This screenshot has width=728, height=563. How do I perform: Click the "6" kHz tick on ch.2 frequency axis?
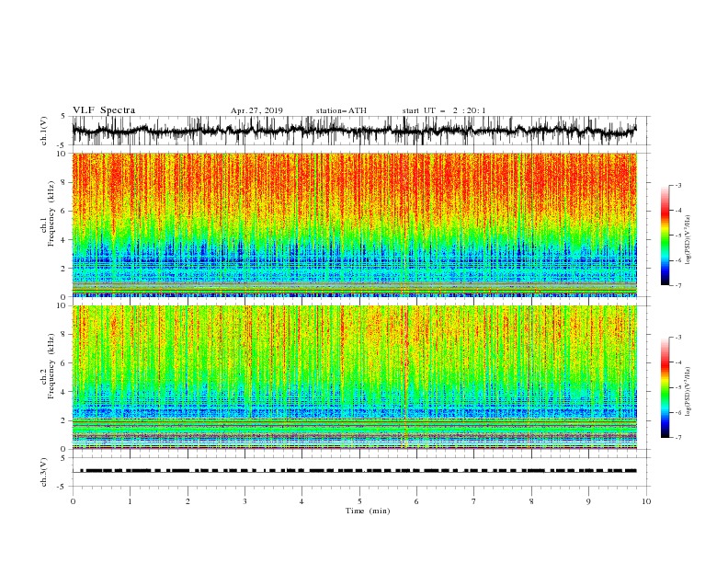(64, 362)
